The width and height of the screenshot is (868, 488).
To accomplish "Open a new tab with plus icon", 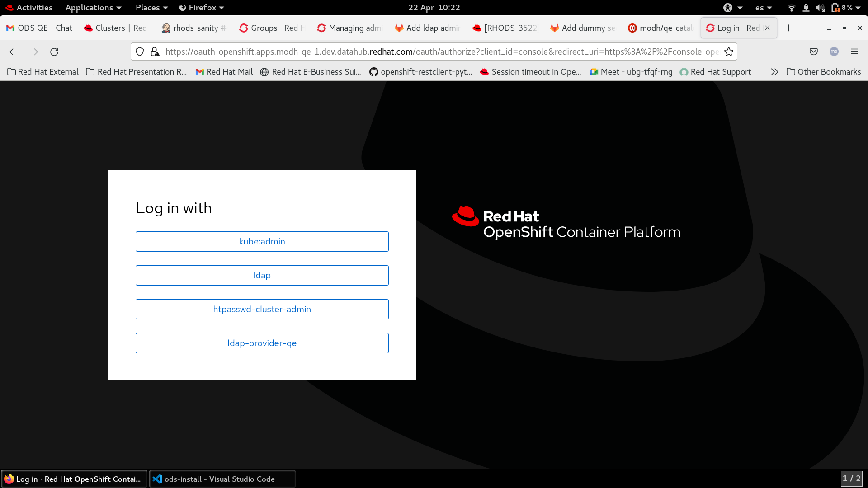I will click(x=788, y=28).
